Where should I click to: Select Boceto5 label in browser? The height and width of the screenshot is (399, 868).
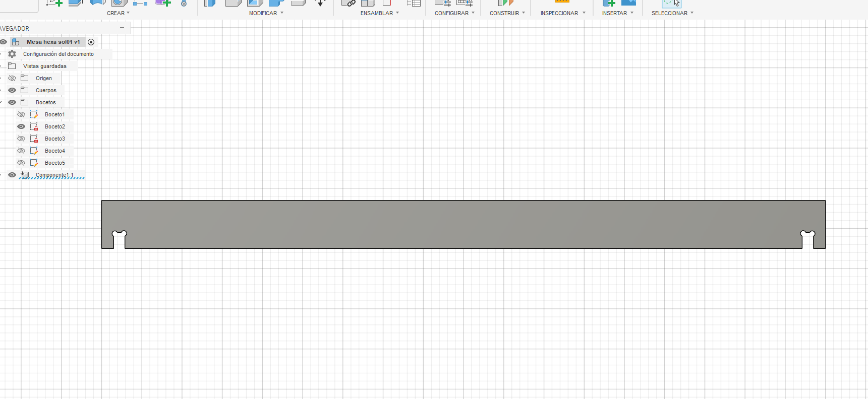tap(55, 163)
